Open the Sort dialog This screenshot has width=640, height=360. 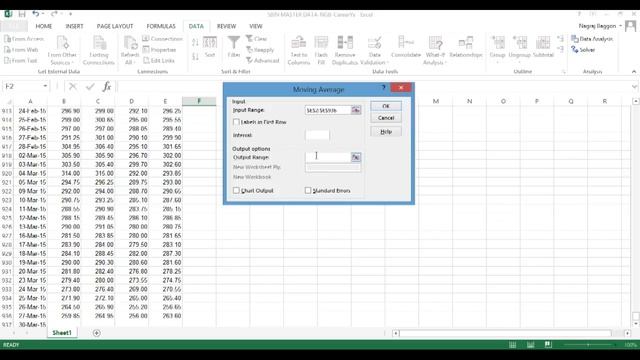click(x=210, y=47)
